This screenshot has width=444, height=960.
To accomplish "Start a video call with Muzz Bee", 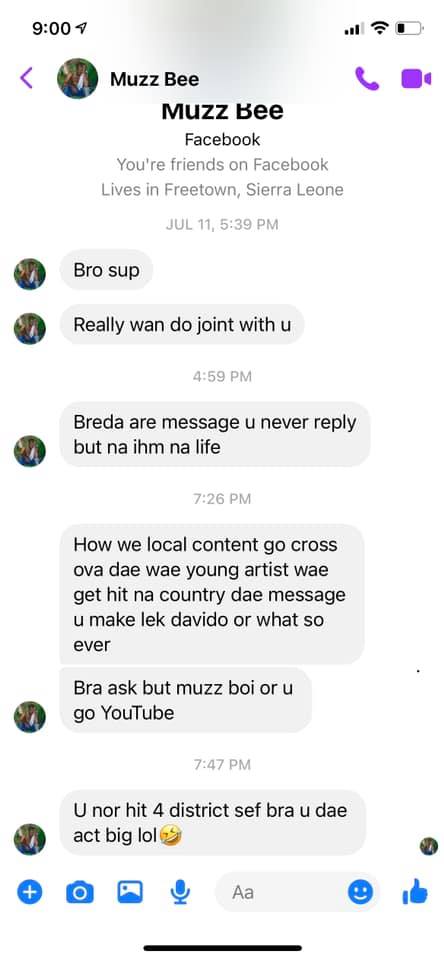I will click(416, 78).
